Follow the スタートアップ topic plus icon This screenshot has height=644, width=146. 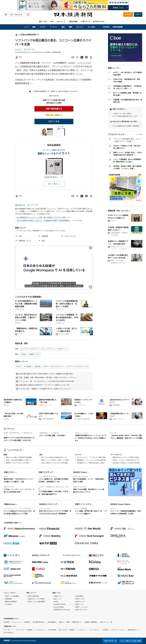(x=62, y=236)
